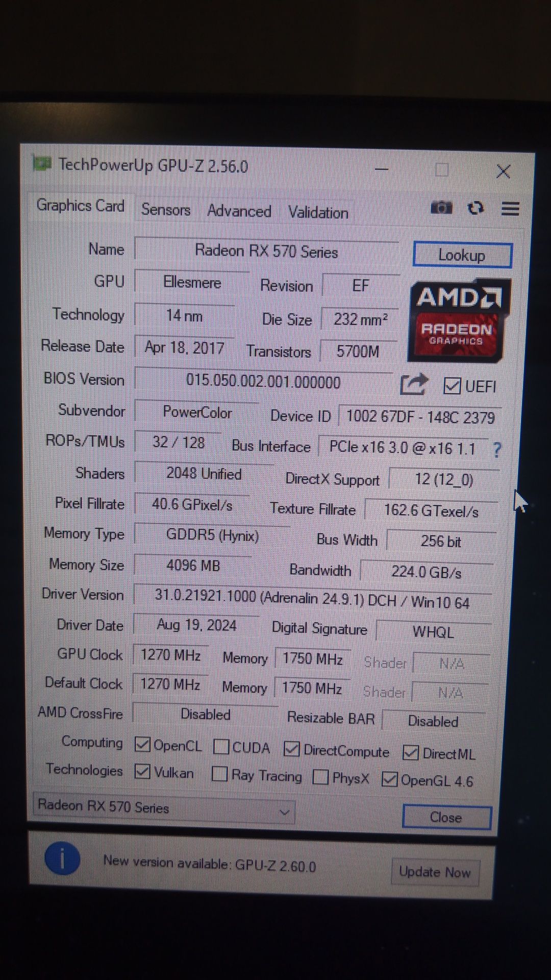Click the Texture Fillrate 162.6 GTexel/s value
The width and height of the screenshot is (551, 980).
(x=432, y=511)
